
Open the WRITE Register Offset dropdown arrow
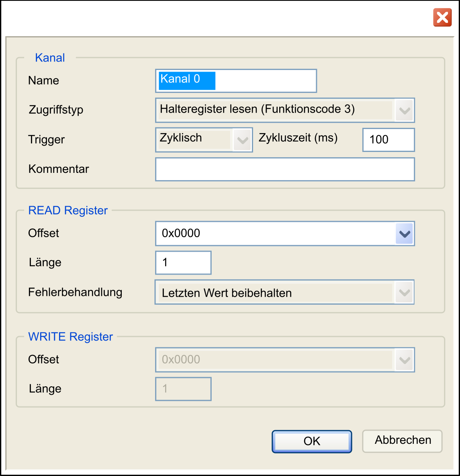tap(404, 360)
